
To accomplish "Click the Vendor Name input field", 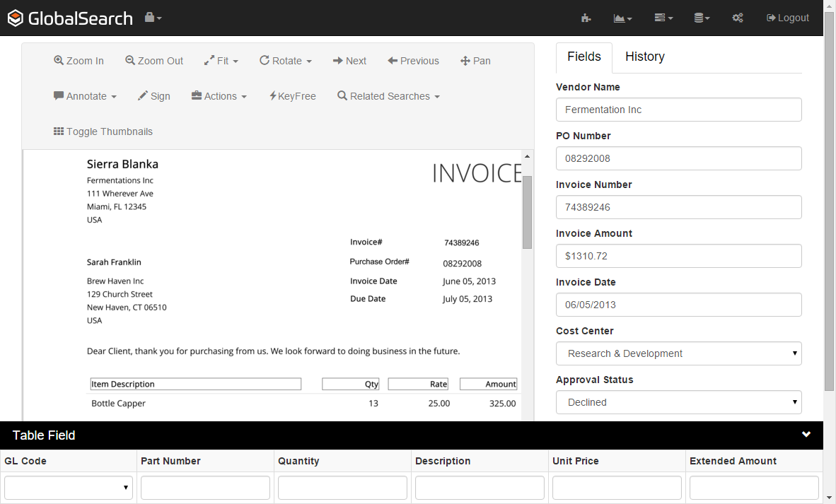I will pos(678,110).
